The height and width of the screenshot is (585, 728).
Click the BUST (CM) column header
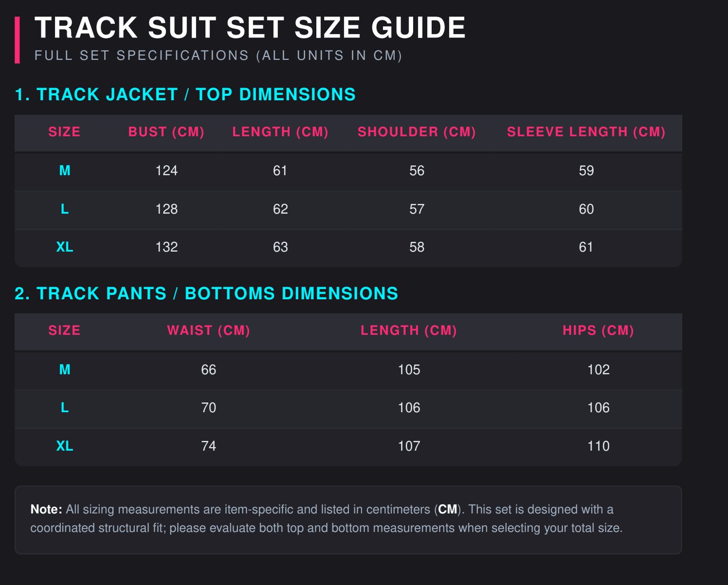coord(166,132)
